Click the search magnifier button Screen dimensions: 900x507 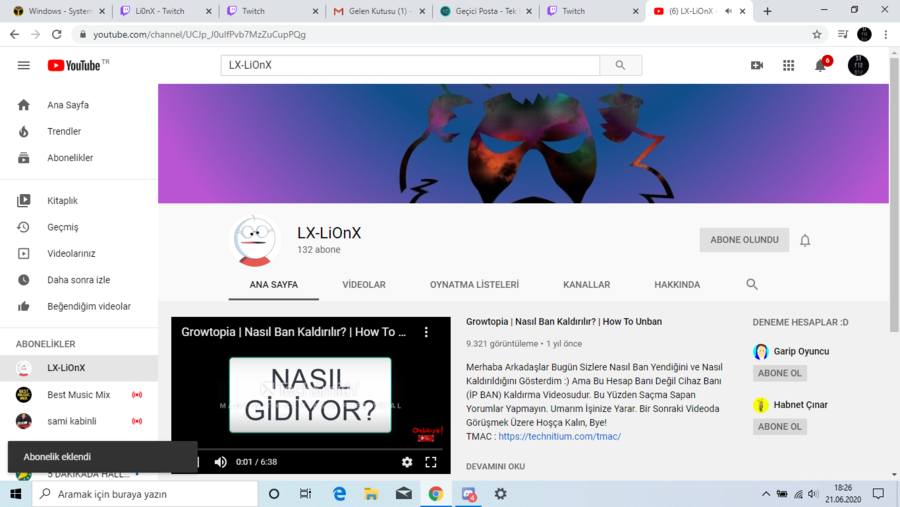tap(620, 65)
